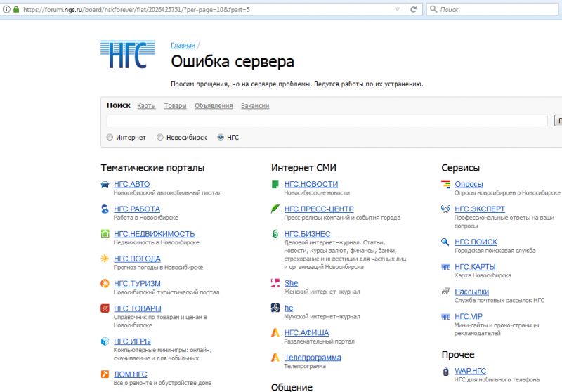Click the blue cube icon beside НГС.ИГРЫ
Image resolution: width=562 pixels, height=392 pixels.
[x=105, y=341]
